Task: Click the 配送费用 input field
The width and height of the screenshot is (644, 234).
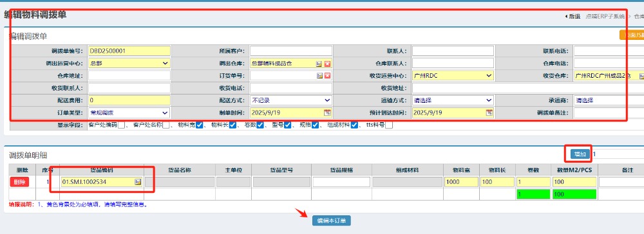Action: point(129,100)
